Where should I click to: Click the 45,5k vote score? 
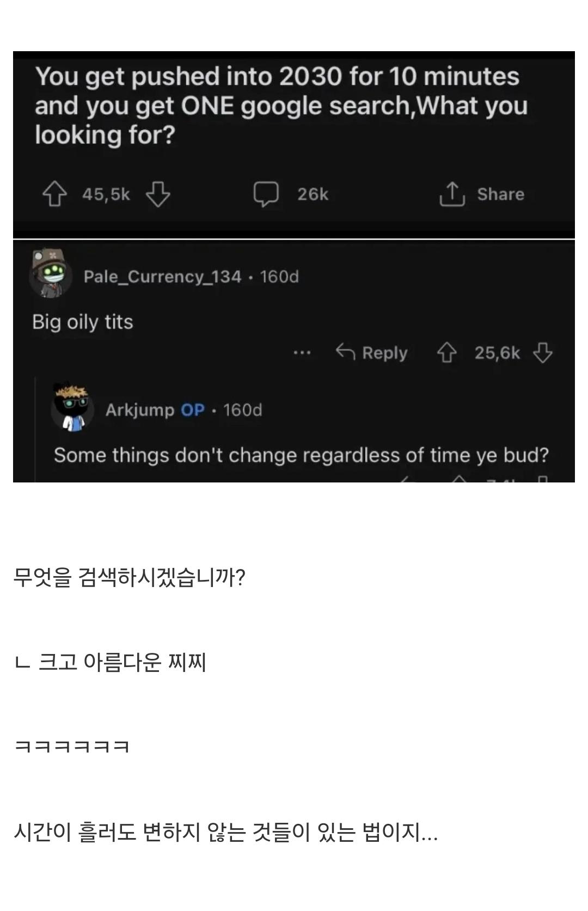pyautogui.click(x=106, y=194)
